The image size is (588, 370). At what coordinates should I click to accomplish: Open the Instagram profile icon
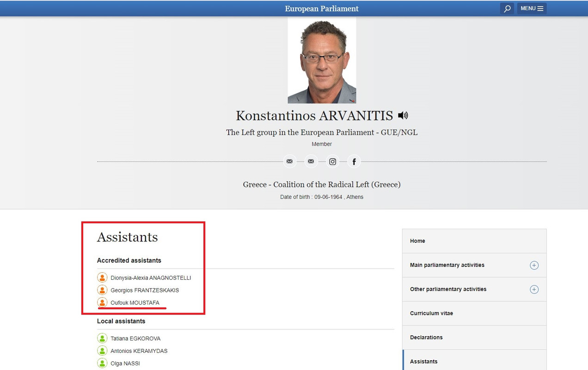tap(332, 161)
